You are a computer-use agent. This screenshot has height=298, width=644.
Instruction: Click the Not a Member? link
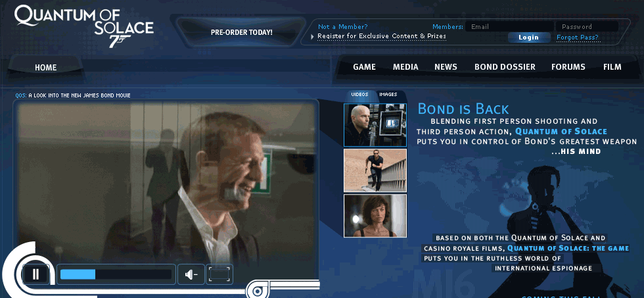pyautogui.click(x=343, y=27)
